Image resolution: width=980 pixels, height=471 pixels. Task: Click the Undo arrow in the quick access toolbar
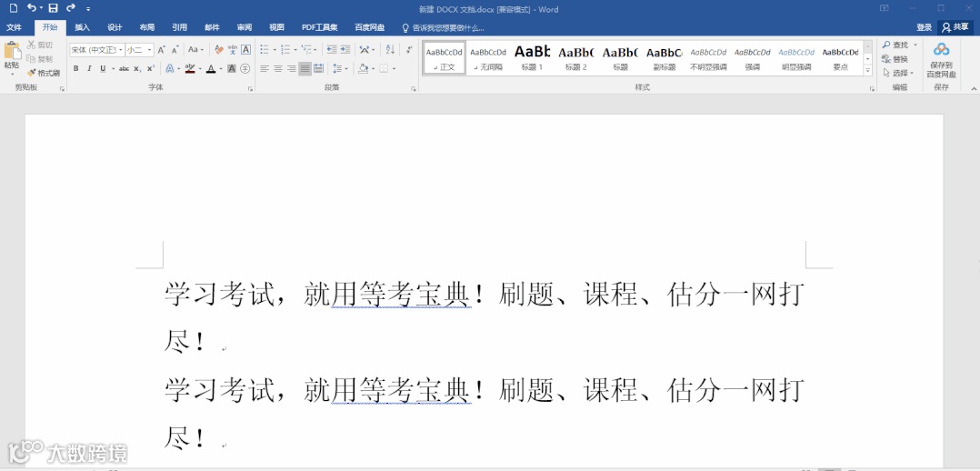(x=31, y=8)
